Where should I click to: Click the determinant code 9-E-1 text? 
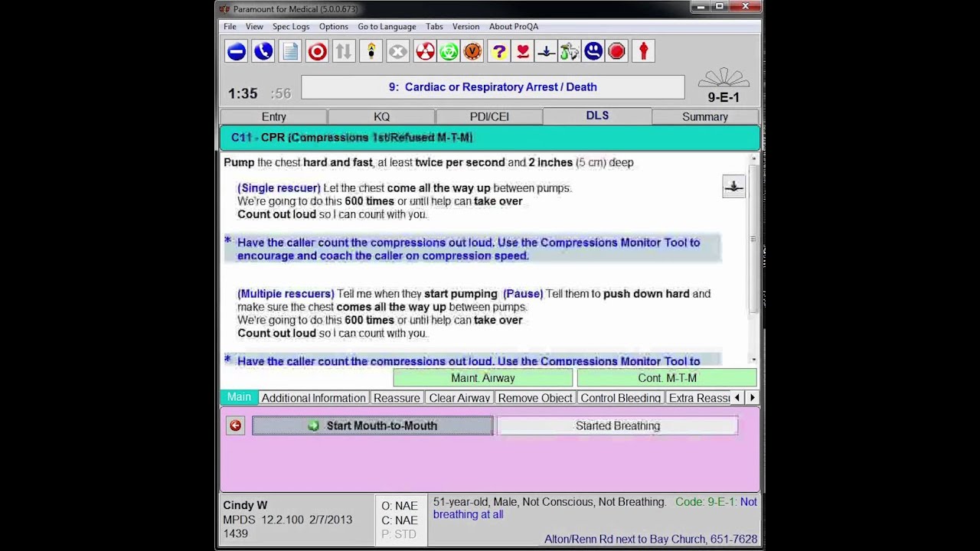724,97
